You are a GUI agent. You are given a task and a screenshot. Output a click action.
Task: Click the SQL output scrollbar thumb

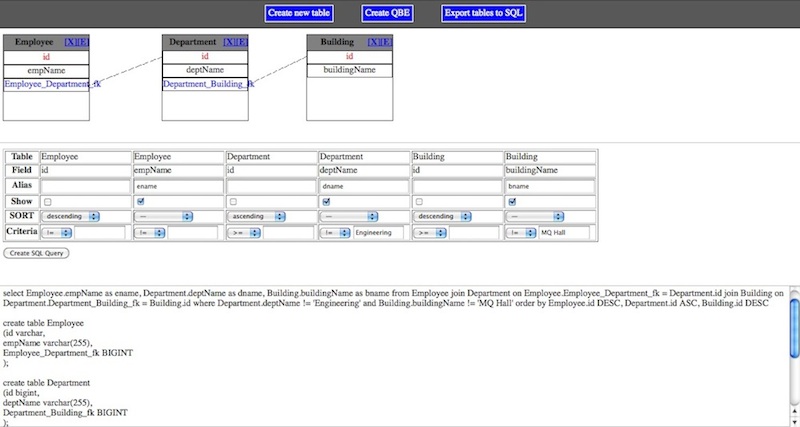click(x=794, y=328)
